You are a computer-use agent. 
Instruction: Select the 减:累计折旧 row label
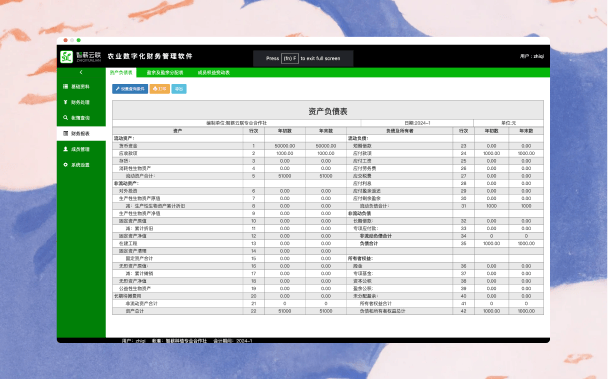click(140, 228)
